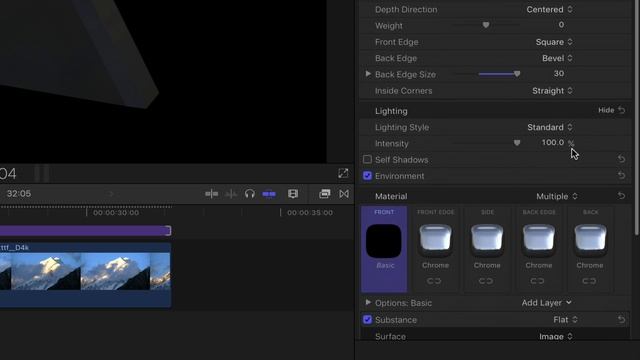Select the purple title clip in timeline
This screenshot has height=360, width=640.
tap(85, 231)
